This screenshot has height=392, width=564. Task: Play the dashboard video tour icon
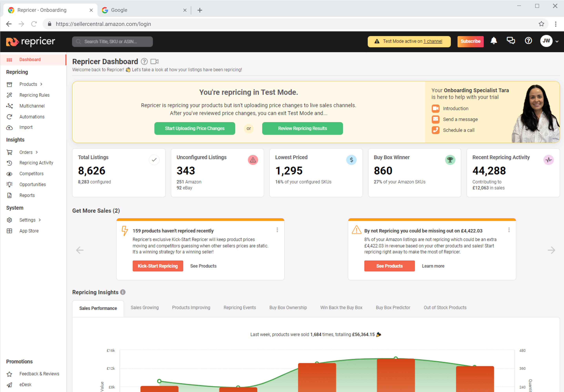(155, 61)
